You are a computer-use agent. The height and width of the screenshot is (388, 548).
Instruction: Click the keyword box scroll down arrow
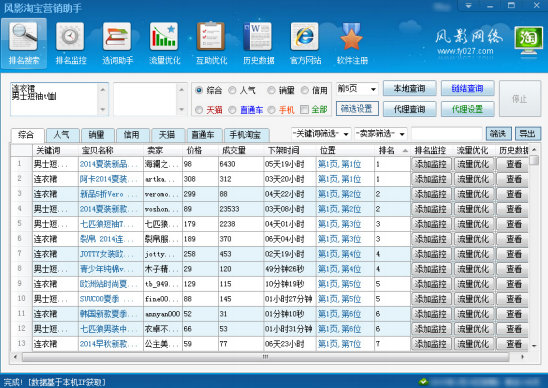pyautogui.click(x=103, y=110)
